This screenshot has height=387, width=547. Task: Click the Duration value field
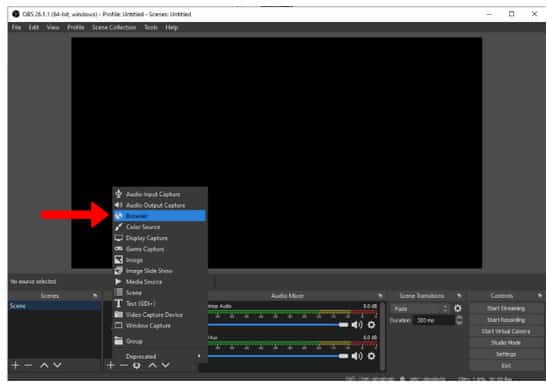point(434,320)
